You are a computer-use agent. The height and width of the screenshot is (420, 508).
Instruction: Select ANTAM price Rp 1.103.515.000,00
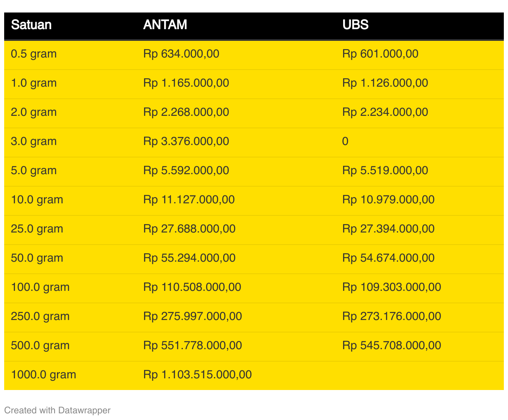197,375
